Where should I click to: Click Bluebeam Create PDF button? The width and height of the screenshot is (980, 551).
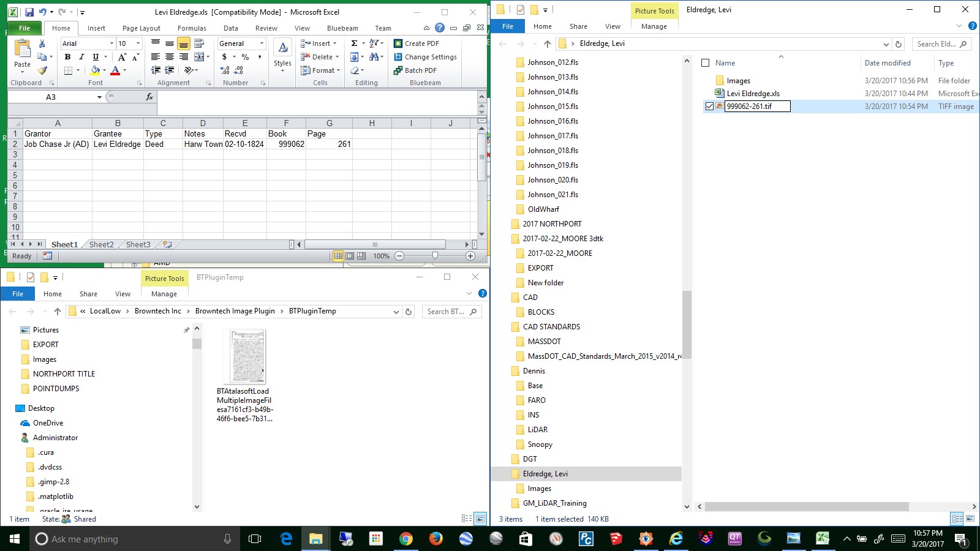[x=417, y=43]
